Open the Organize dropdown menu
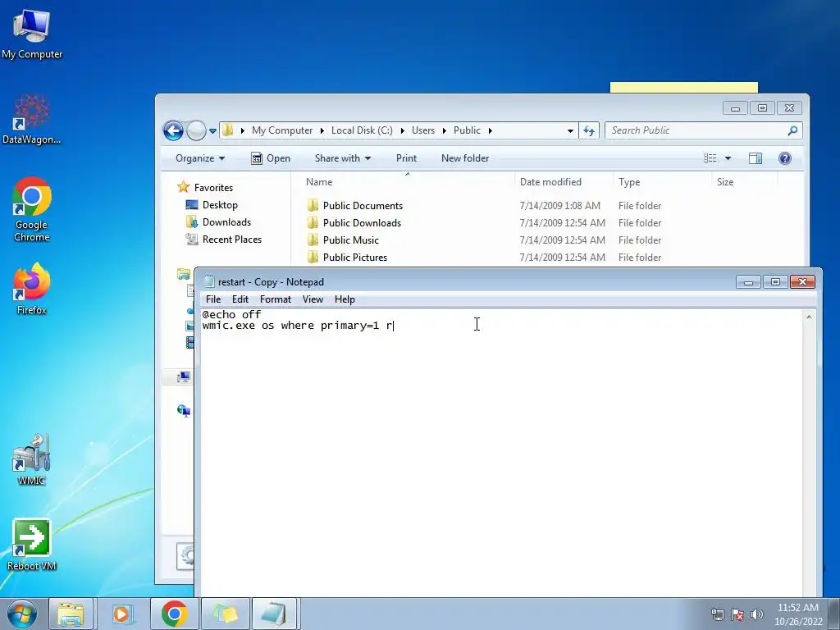This screenshot has width=840, height=630. pyautogui.click(x=200, y=158)
